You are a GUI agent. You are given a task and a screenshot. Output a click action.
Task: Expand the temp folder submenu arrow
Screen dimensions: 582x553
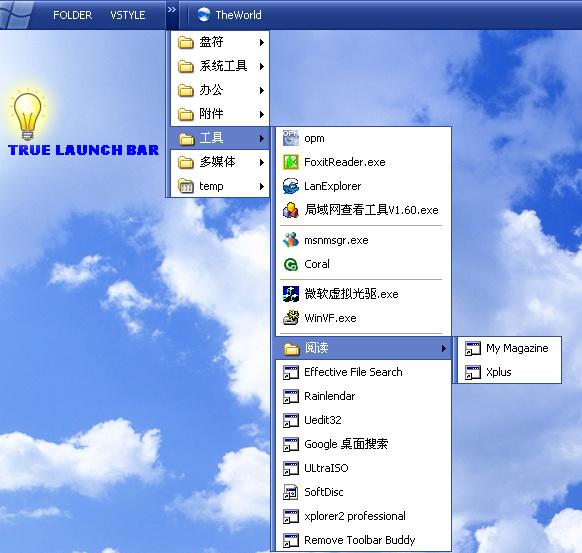tap(262, 186)
